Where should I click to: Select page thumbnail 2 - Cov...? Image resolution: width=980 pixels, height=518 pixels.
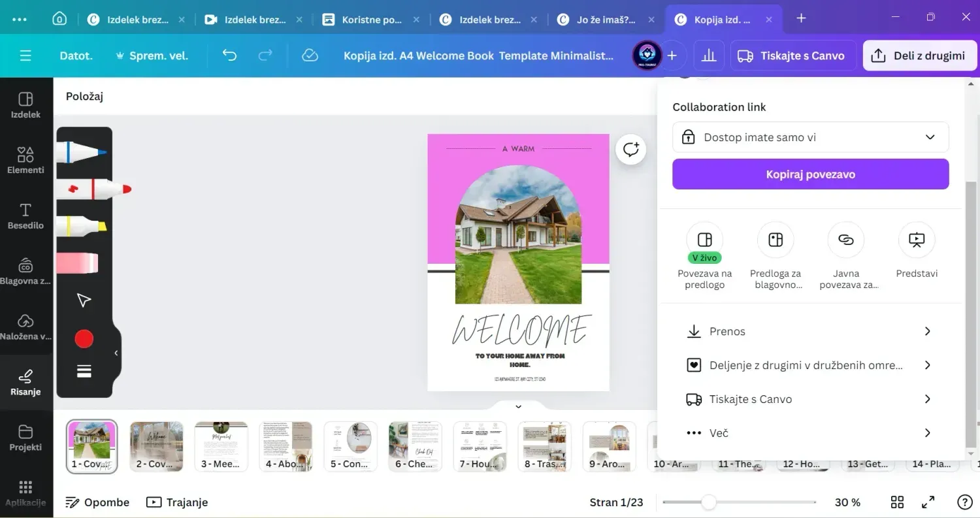point(157,446)
